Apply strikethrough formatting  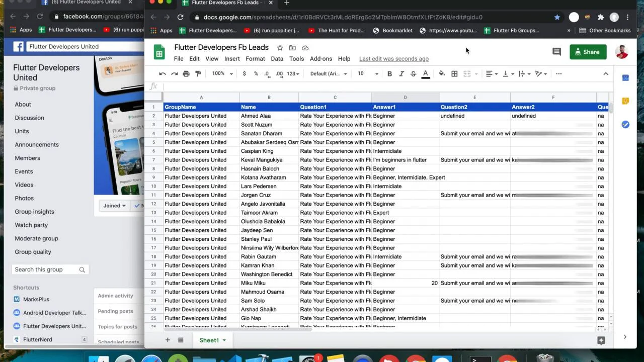tap(413, 74)
